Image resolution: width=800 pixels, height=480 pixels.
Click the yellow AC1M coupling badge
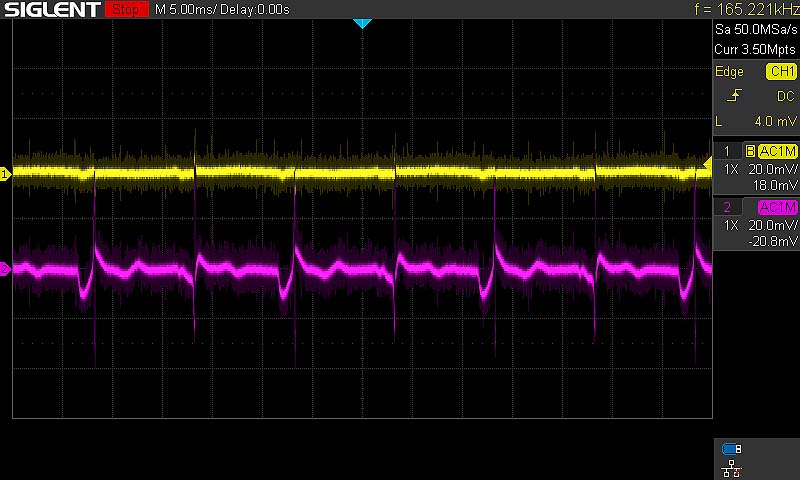(778, 151)
